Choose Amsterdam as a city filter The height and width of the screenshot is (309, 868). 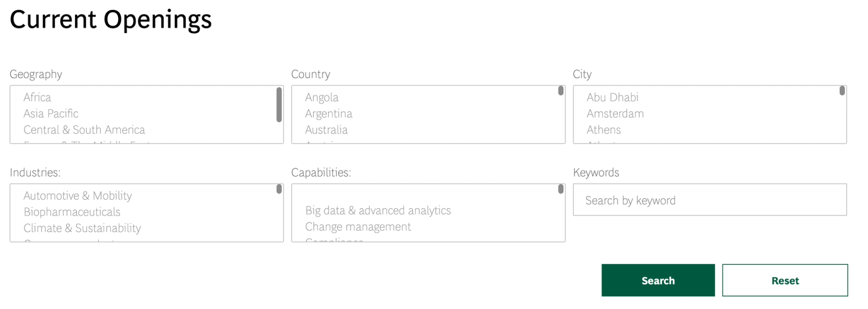615,114
